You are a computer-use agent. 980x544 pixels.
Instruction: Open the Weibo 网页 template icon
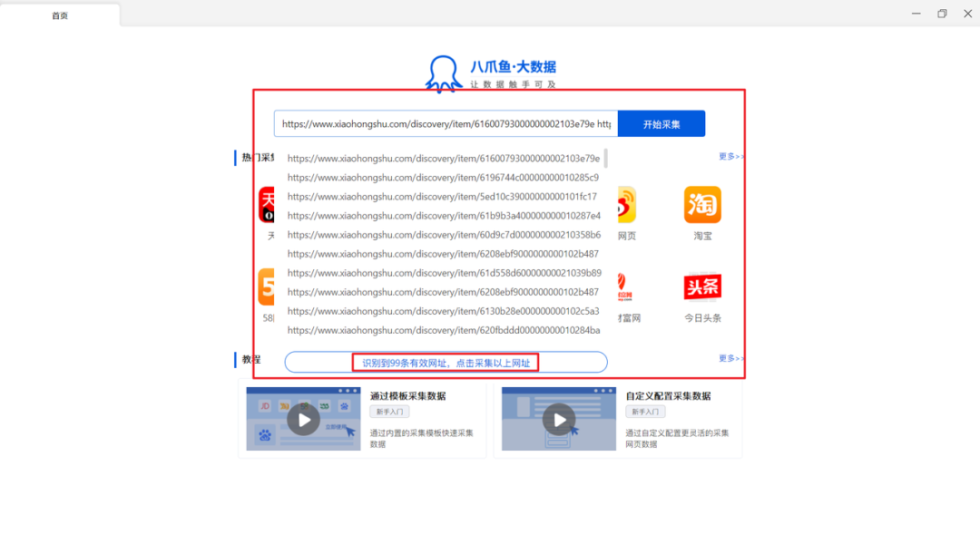[x=627, y=205]
